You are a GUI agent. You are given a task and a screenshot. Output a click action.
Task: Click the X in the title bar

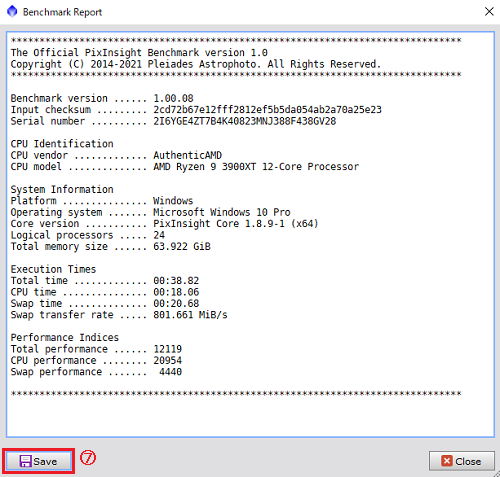click(x=489, y=12)
